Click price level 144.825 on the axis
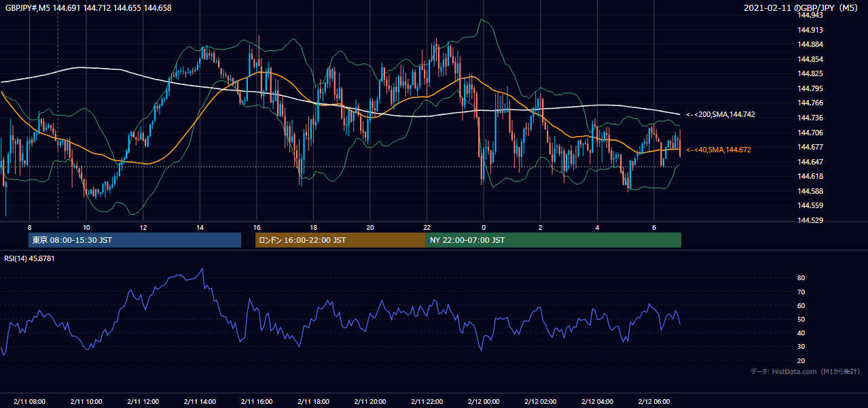The width and height of the screenshot is (868, 408). (x=811, y=73)
